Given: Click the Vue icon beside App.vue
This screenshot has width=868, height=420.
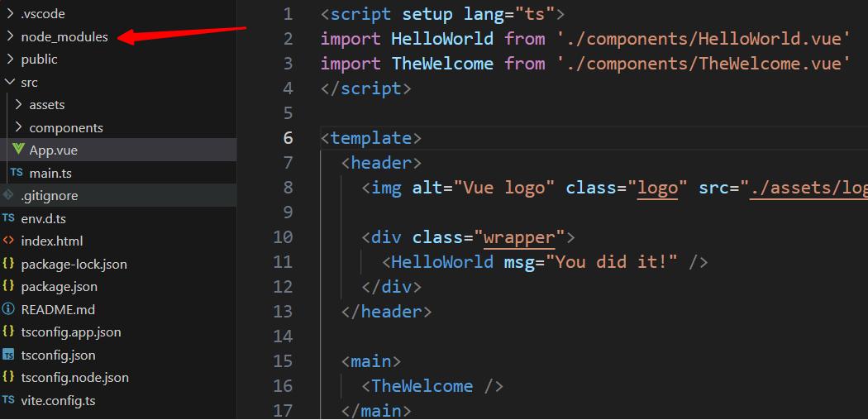Looking at the screenshot, I should point(18,150).
